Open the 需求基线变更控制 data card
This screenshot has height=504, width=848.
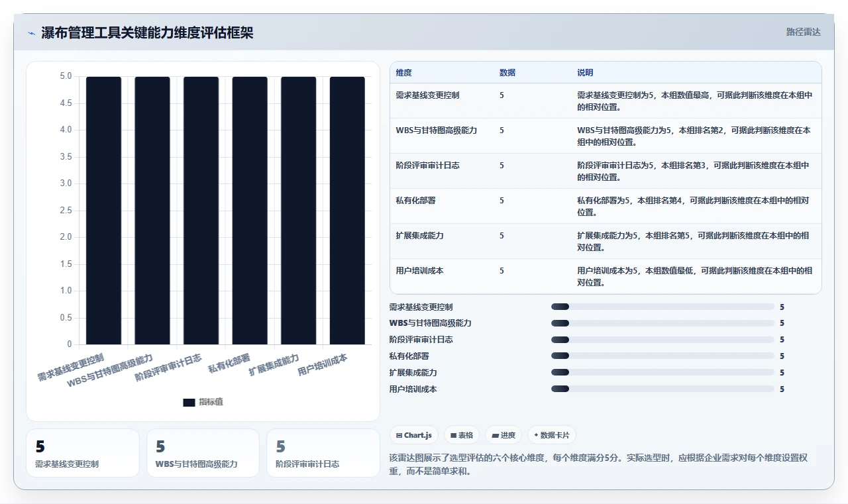click(83, 453)
